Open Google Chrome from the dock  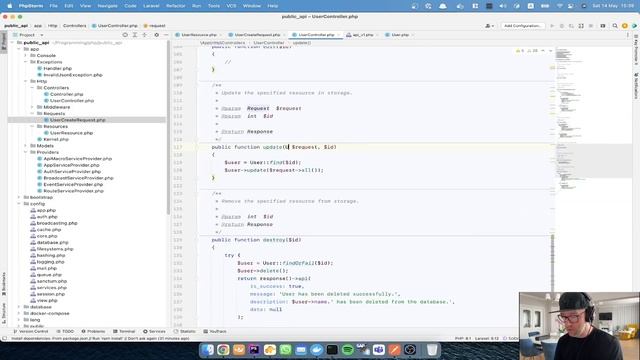click(x=223, y=350)
